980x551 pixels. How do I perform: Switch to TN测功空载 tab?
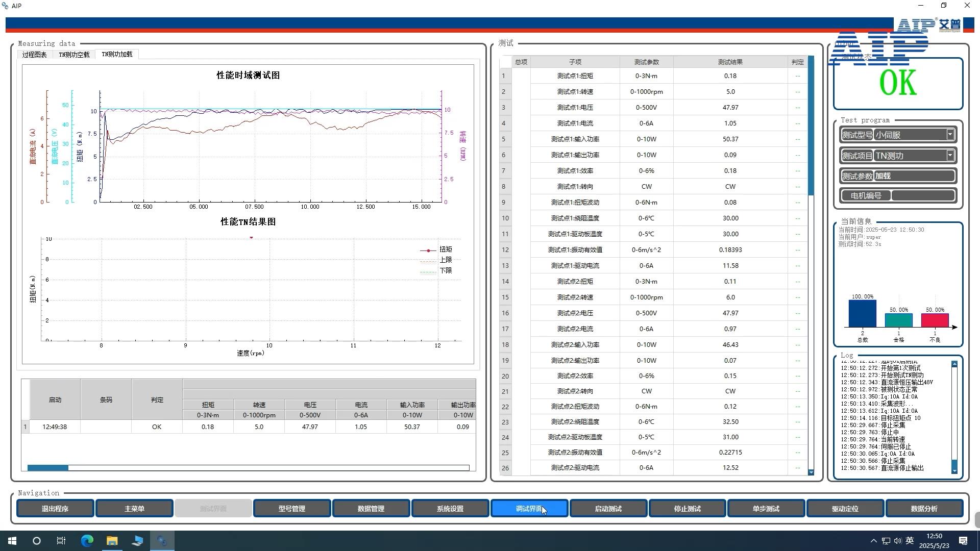[x=74, y=55]
